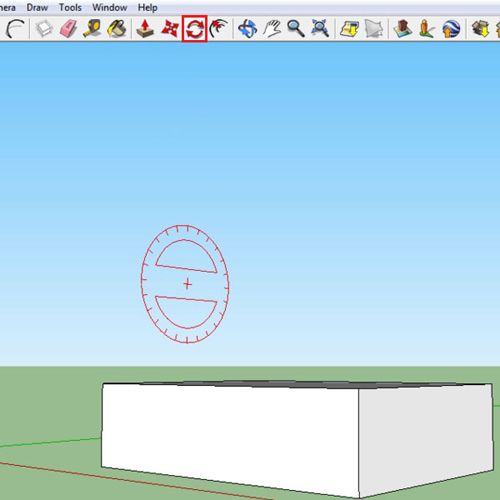Select the Eraser tool
This screenshot has width=500, height=500.
pyautogui.click(x=69, y=29)
